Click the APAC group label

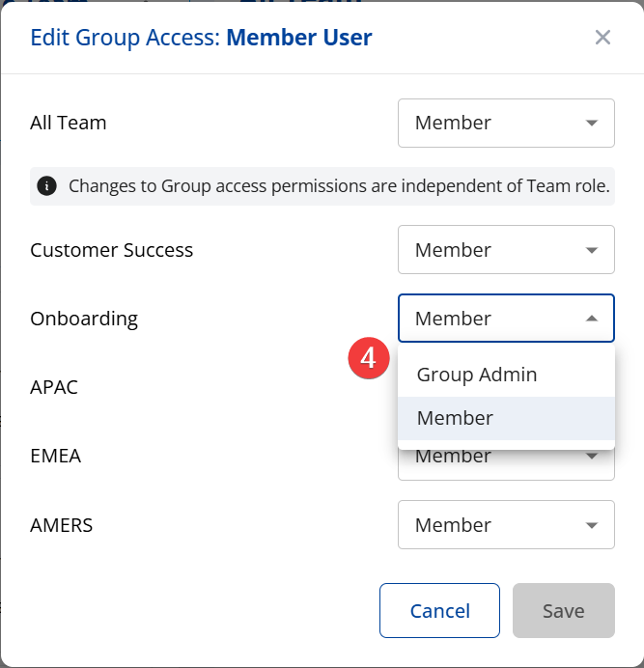pyautogui.click(x=54, y=387)
